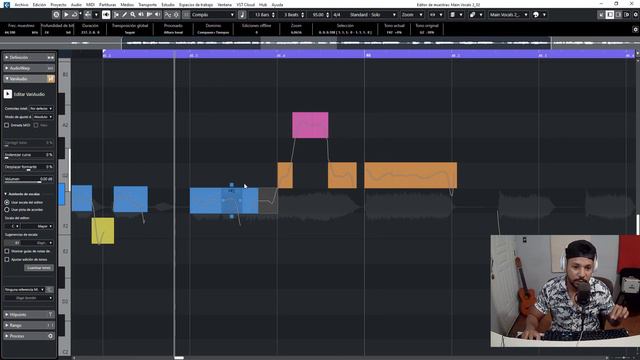Select the Draw pencil tool
Image resolution: width=640 pixels, height=360 pixels.
[124, 15]
